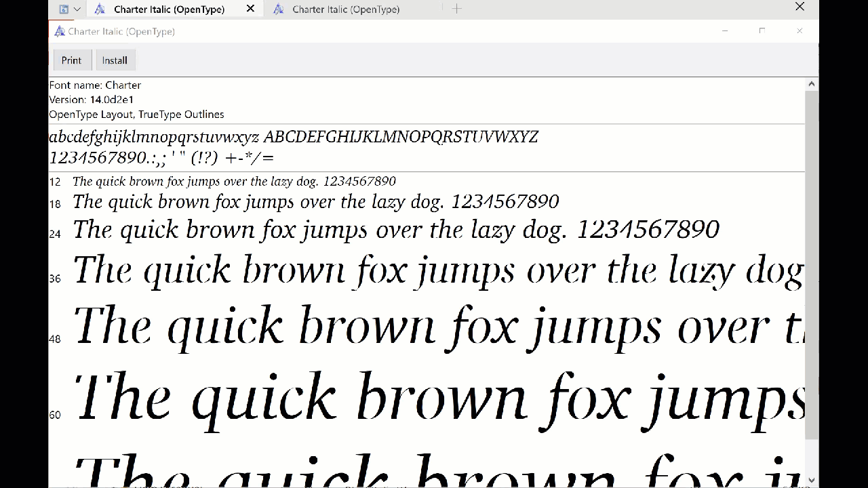Switch to the first Charter Italic tab

click(169, 9)
